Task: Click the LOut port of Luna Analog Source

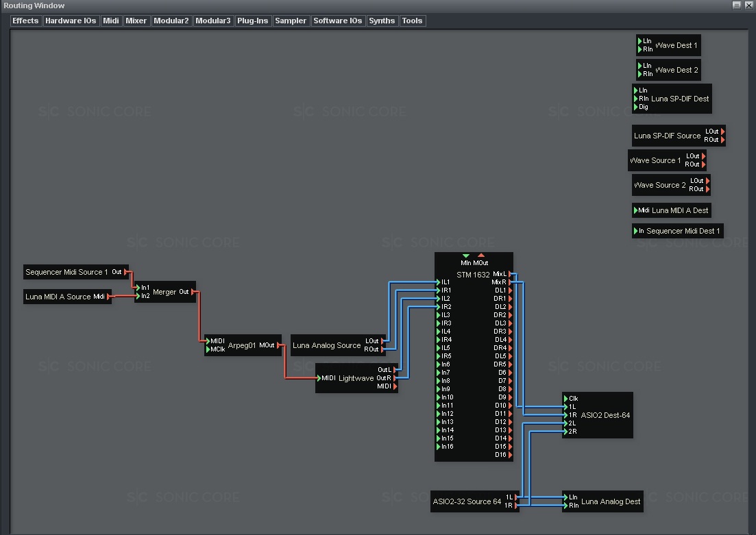Action: pos(382,341)
